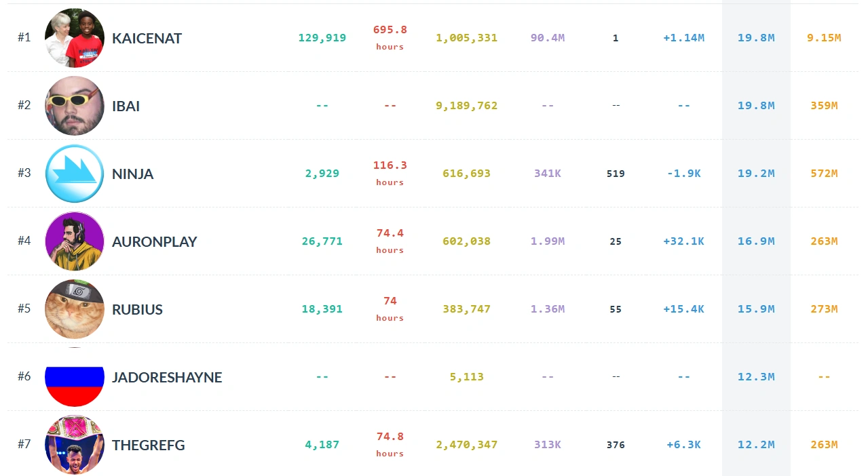Go to the IBAI channel page
The image size is (868, 476).
(x=126, y=106)
